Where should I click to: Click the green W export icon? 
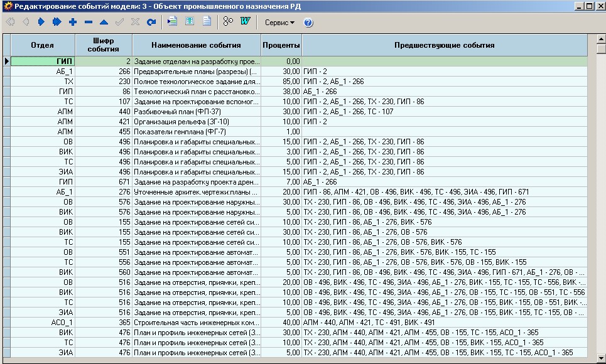tap(245, 21)
